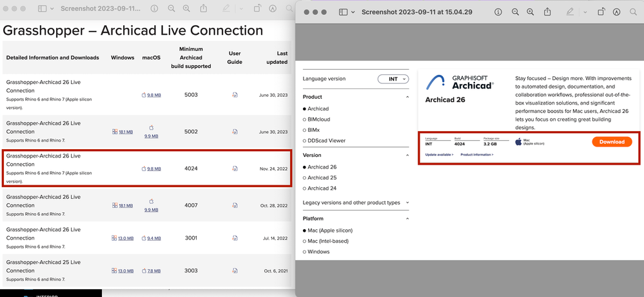Choose Archicad 24 under Version

[x=320, y=189]
